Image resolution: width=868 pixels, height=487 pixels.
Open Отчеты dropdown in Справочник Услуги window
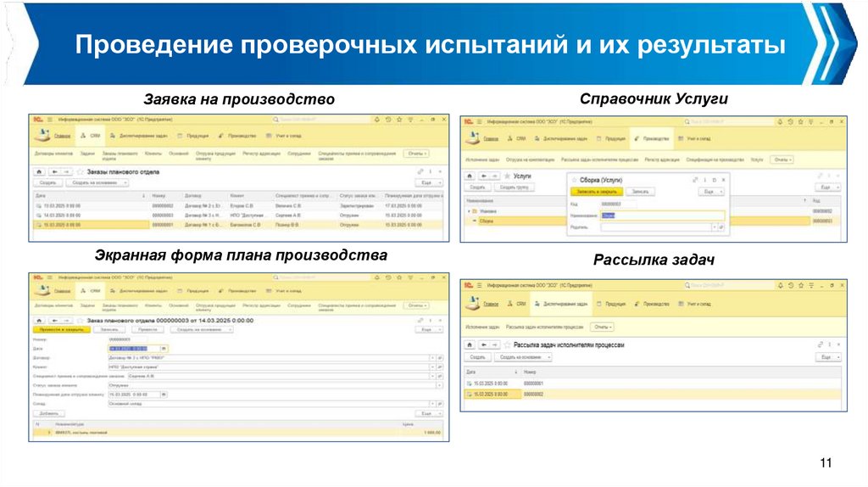[782, 160]
